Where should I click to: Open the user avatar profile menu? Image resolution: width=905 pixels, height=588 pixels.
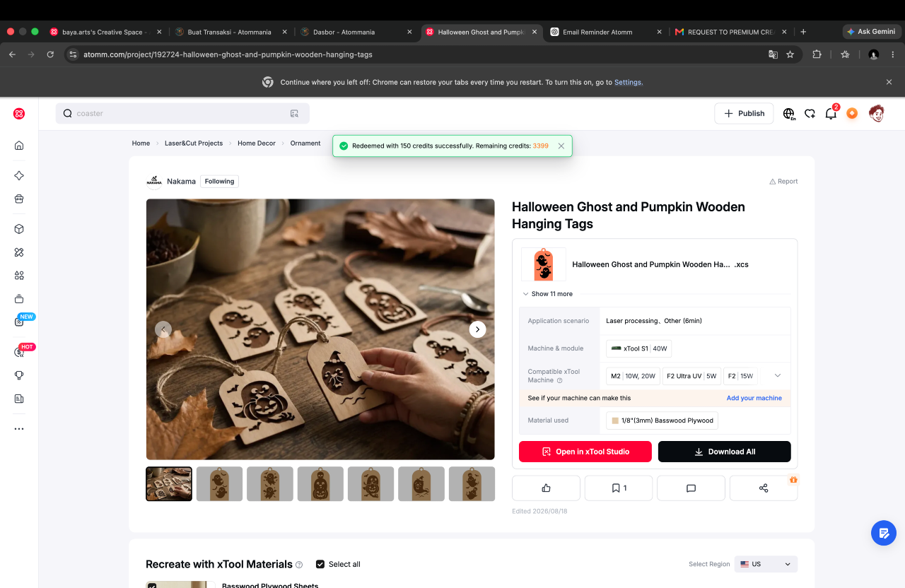[877, 113]
